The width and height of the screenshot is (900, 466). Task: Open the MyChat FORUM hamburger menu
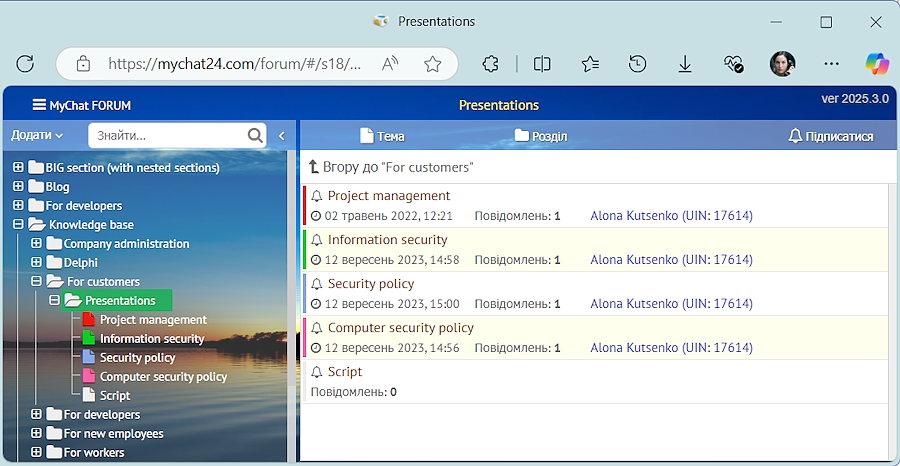click(x=39, y=105)
